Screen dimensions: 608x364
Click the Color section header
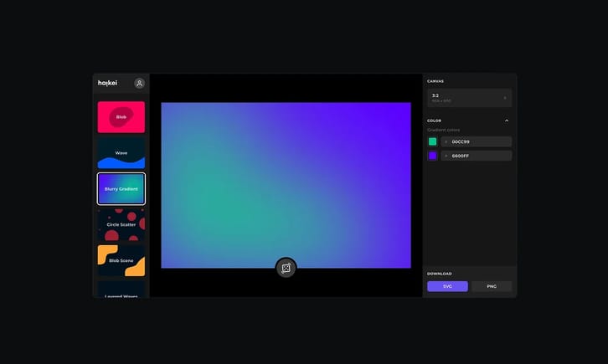click(x=435, y=120)
